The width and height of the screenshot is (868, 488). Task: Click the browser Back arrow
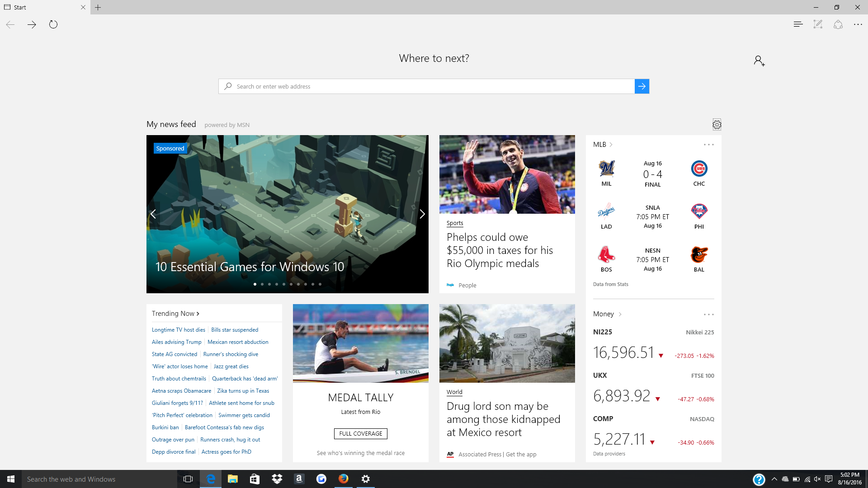point(10,25)
